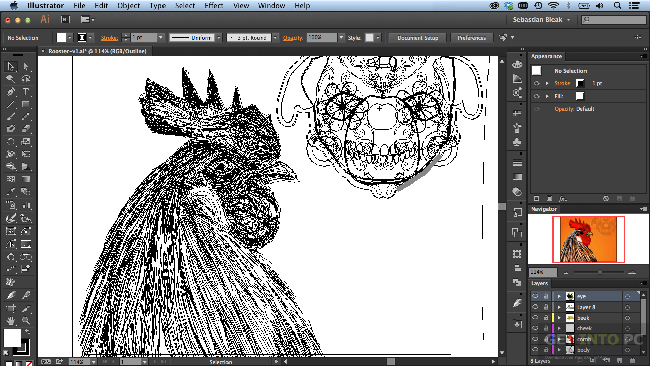650x366 pixels.
Task: Select the Pen tool
Action: 11,92
